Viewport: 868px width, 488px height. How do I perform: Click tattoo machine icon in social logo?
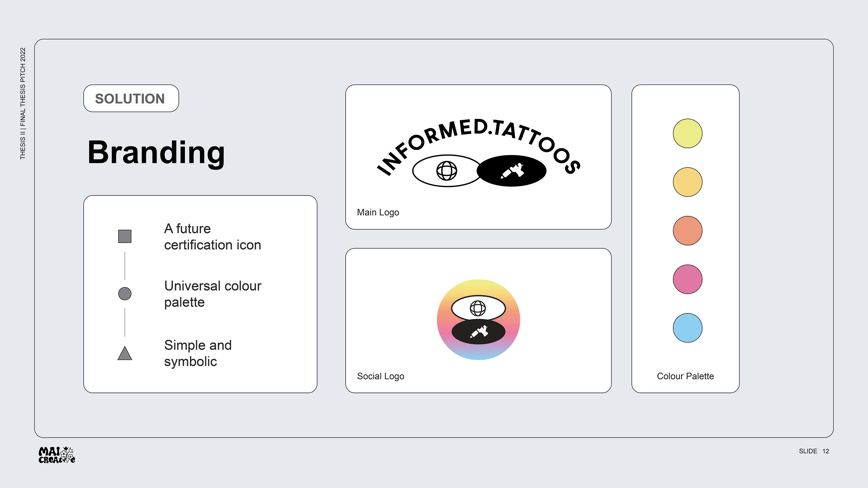click(x=479, y=332)
